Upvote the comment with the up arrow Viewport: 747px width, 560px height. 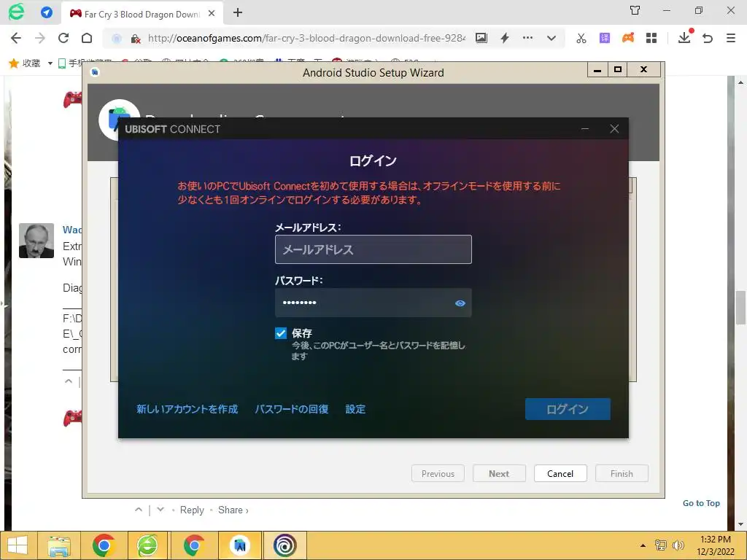pos(139,510)
